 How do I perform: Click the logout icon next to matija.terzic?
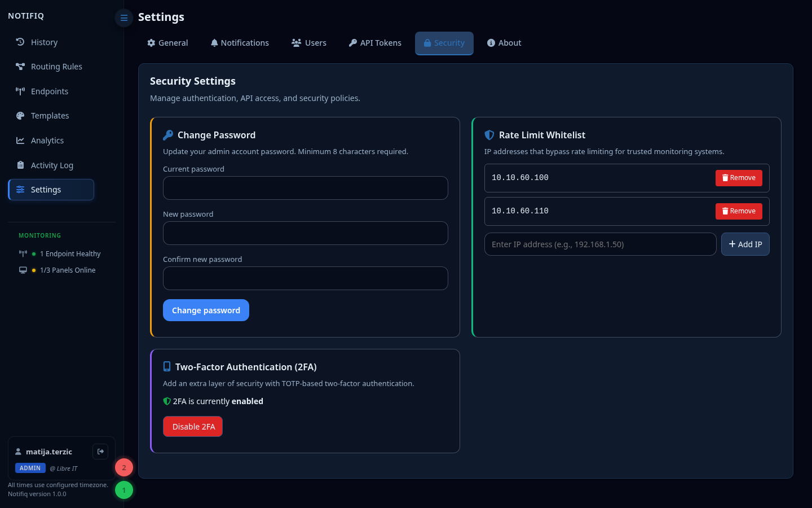coord(100,452)
